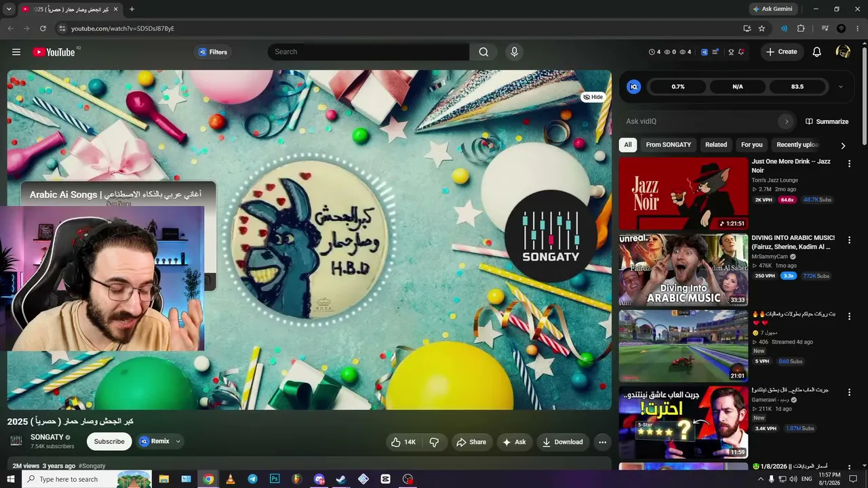Go to the YouTube home logo
Screen dimensions: 868x488
(x=54, y=52)
